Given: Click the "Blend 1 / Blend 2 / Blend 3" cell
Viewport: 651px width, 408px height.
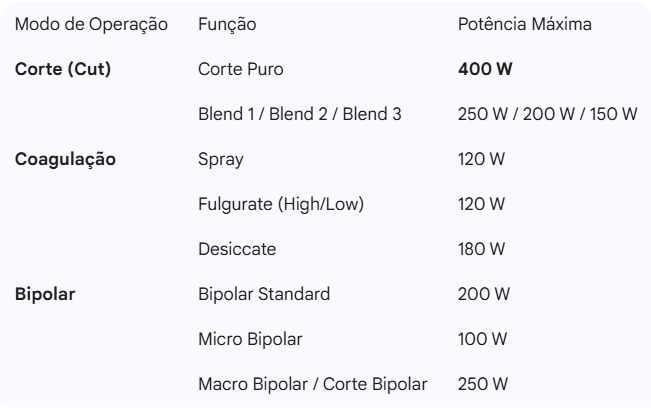Looking at the screenshot, I should 300,115.
